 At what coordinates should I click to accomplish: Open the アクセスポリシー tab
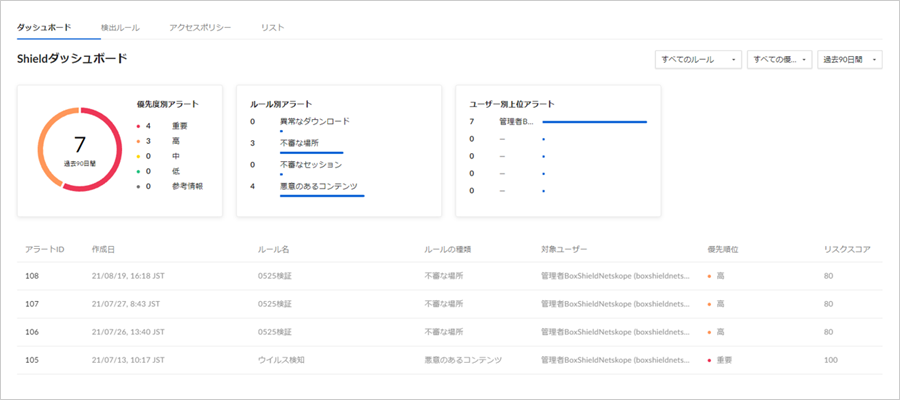[x=201, y=27]
